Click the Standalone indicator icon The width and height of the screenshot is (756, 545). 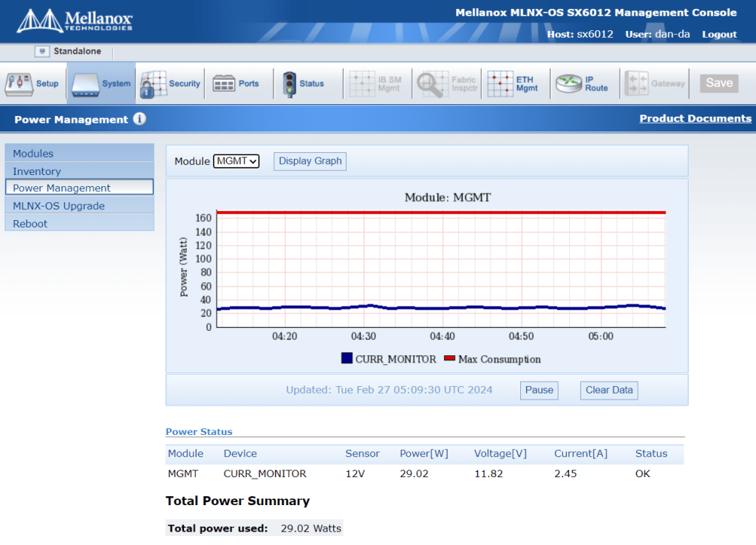point(42,51)
